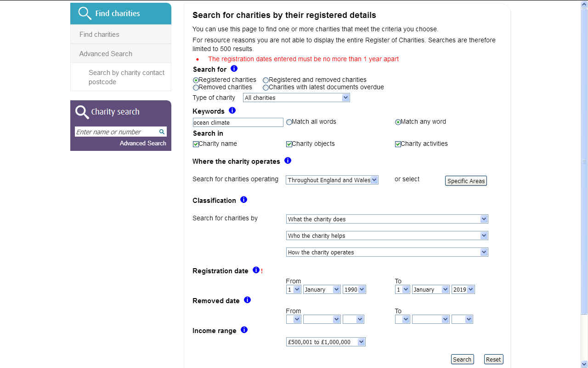The width and height of the screenshot is (588, 368).
Task: Expand the Who the charity helps dropdown
Action: pos(387,236)
